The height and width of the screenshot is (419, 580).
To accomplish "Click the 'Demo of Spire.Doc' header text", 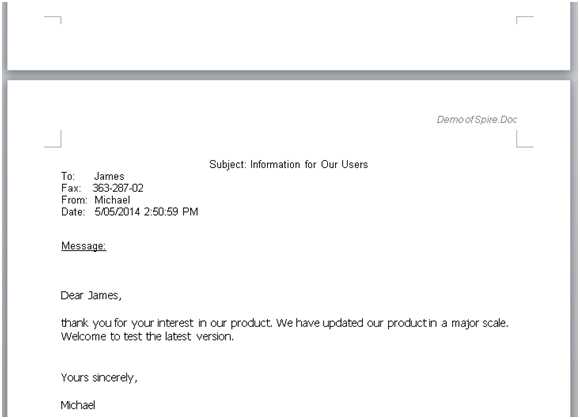I will tap(477, 119).
